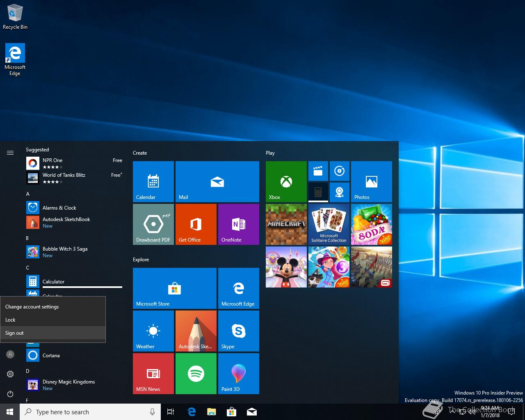Open the NPR One suggested app
This screenshot has width=525, height=420.
[74, 163]
